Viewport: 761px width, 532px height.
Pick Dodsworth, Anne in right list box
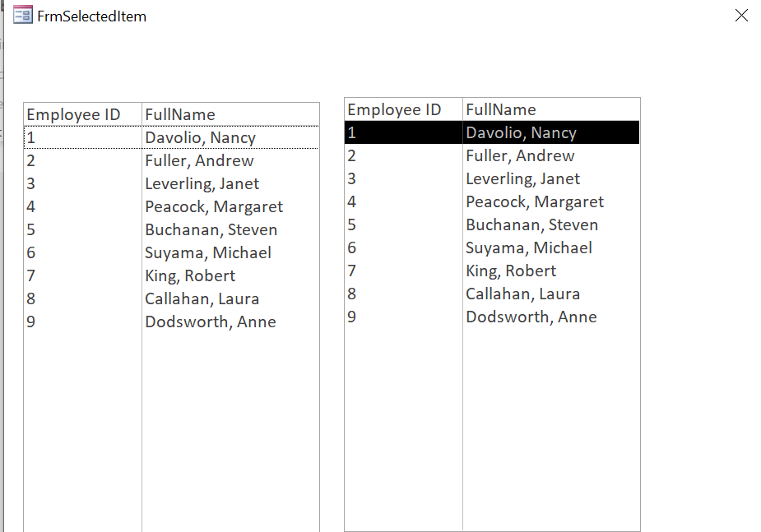pos(531,317)
